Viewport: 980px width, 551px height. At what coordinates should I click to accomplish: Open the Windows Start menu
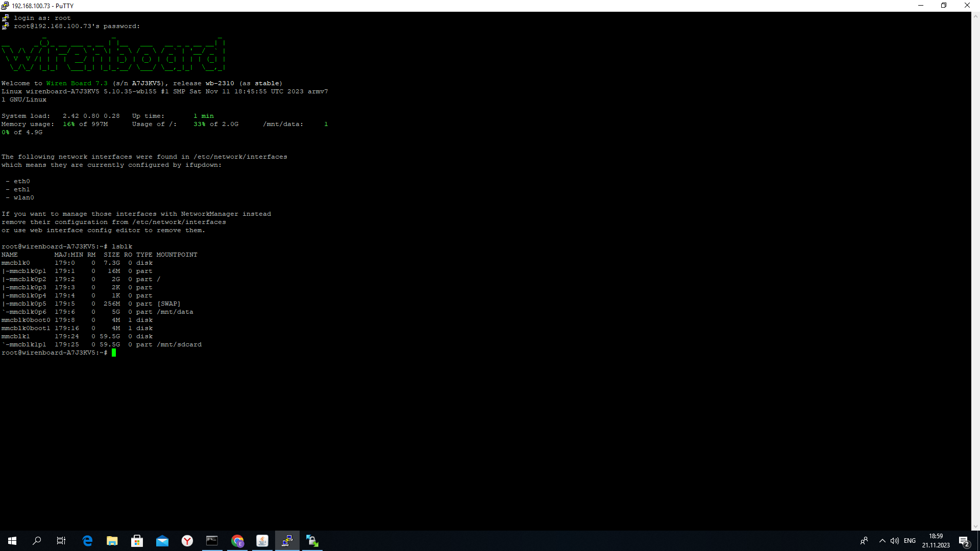point(12,541)
